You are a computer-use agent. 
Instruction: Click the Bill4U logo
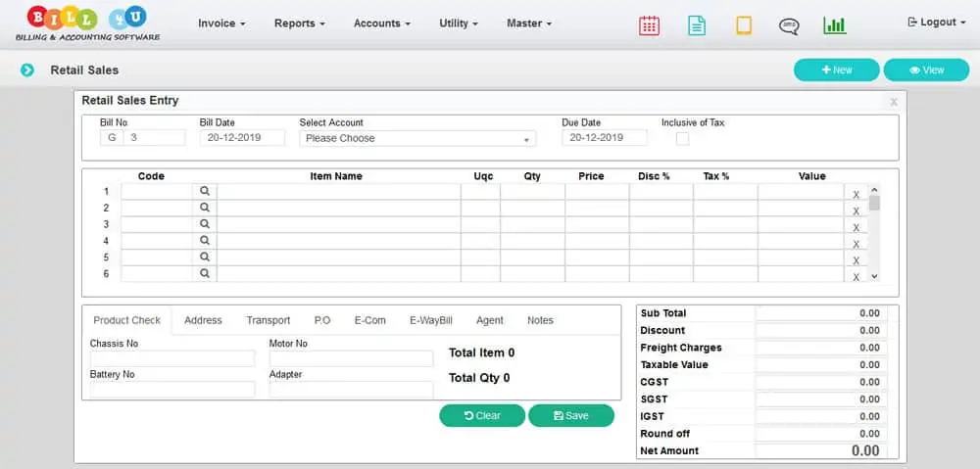pyautogui.click(x=87, y=23)
